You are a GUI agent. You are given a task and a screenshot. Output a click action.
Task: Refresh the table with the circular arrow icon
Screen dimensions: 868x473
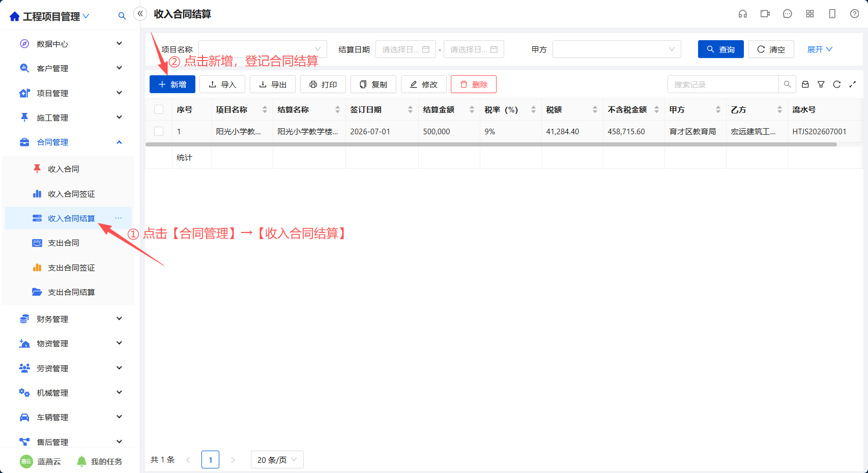[x=837, y=84]
